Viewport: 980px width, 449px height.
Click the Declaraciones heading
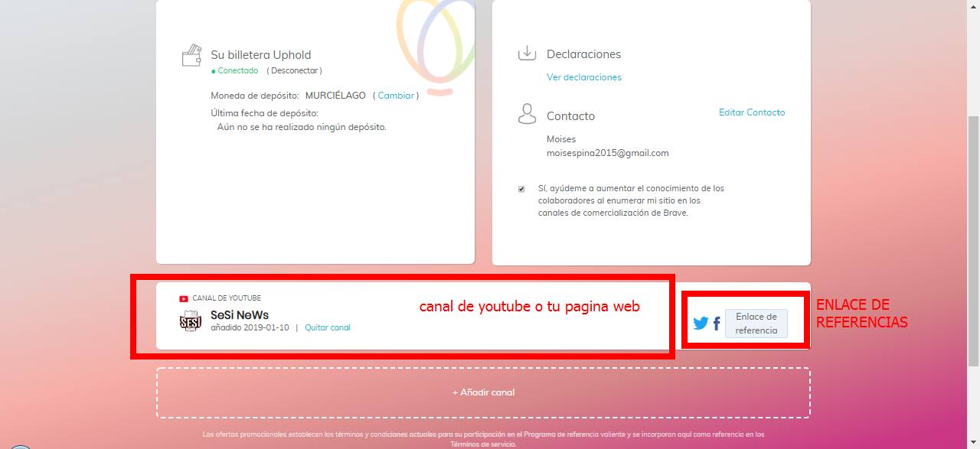pos(583,54)
